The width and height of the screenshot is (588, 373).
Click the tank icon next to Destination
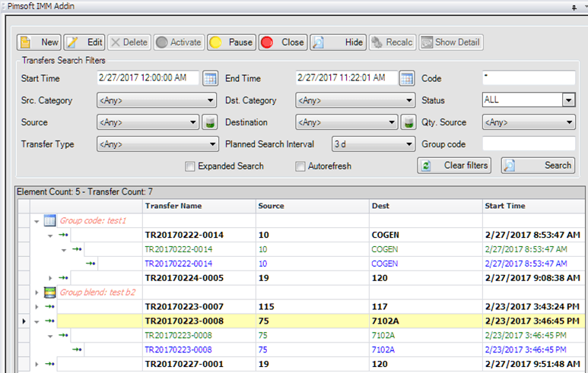click(x=408, y=122)
